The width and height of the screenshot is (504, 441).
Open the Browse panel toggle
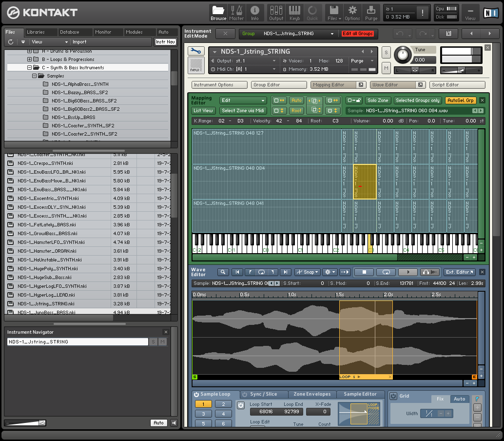[218, 13]
